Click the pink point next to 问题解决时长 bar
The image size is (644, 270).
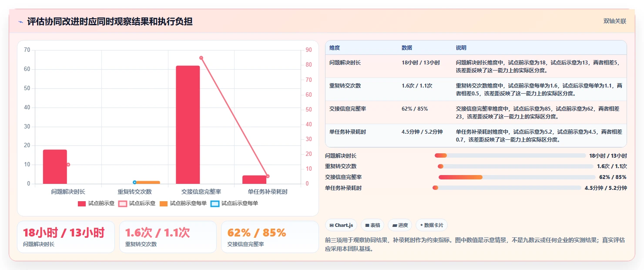click(x=68, y=165)
